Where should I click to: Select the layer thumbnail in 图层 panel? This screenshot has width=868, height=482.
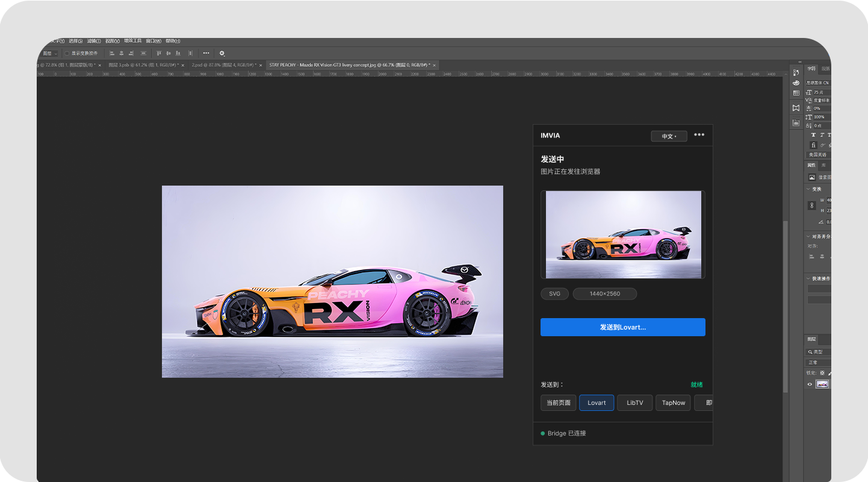tap(822, 384)
